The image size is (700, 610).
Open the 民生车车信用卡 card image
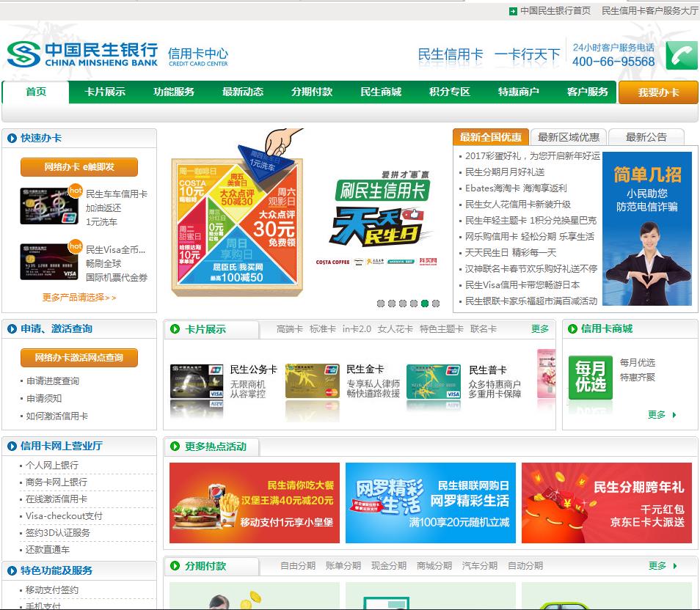49,206
